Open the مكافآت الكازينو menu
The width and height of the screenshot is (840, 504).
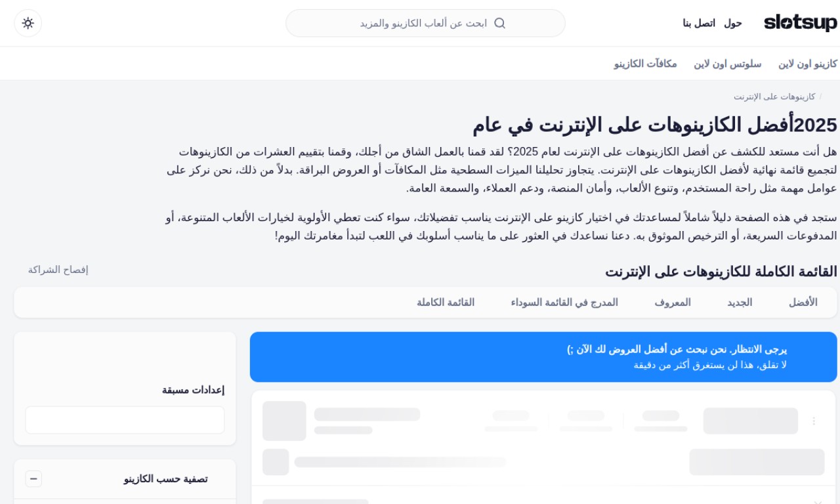645,64
